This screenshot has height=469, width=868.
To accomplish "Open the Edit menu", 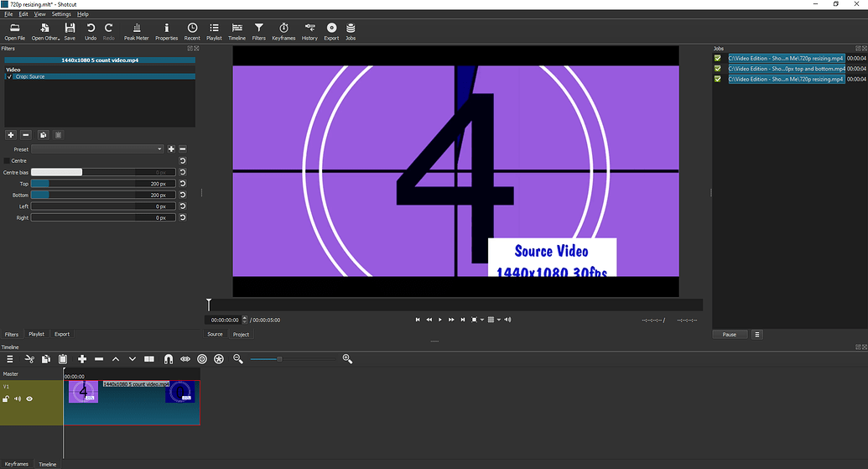I will (x=23, y=13).
